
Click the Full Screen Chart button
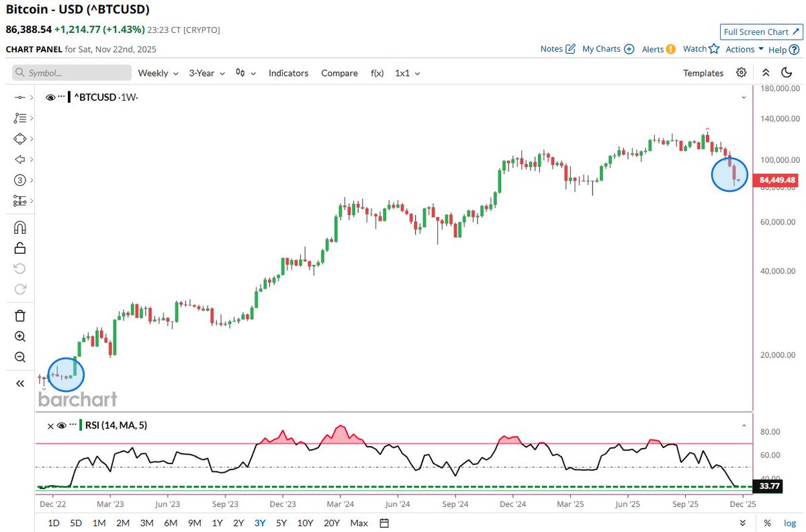coord(760,32)
